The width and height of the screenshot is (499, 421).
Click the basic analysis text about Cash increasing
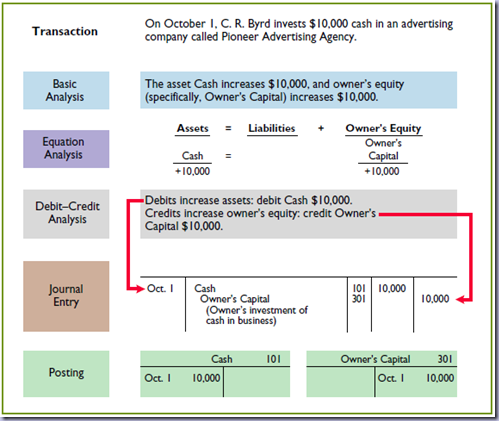coord(274,90)
